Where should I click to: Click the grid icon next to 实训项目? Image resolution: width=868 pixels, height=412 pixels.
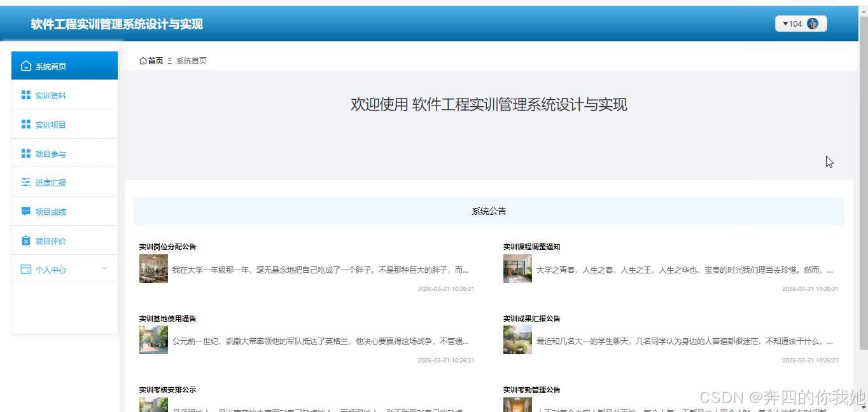pyautogui.click(x=26, y=125)
